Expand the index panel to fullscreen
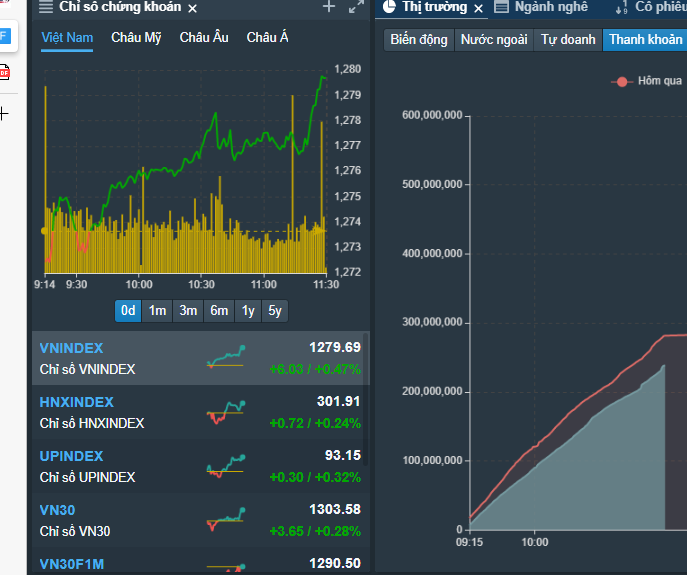 [356, 7]
